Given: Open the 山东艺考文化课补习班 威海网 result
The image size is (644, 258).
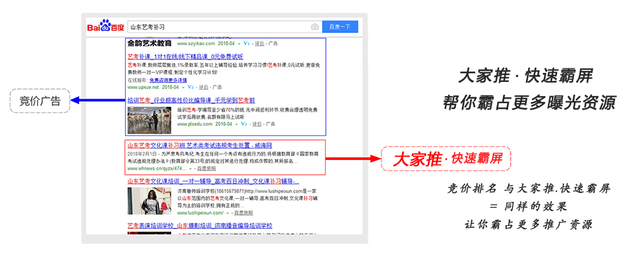Looking at the screenshot, I should (x=200, y=146).
